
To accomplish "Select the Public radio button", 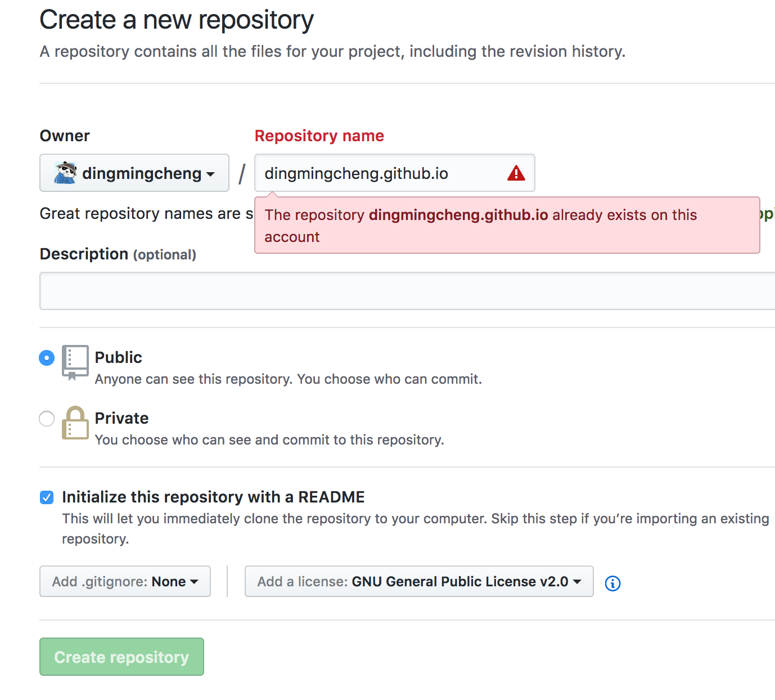I will point(47,357).
